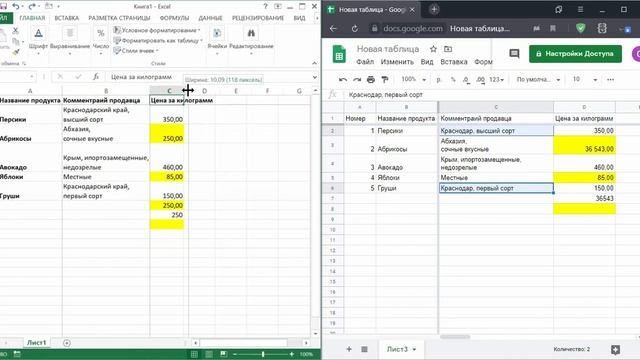Click the Excel zoom out minus button
Screen dimensions: 640x360
point(235,354)
